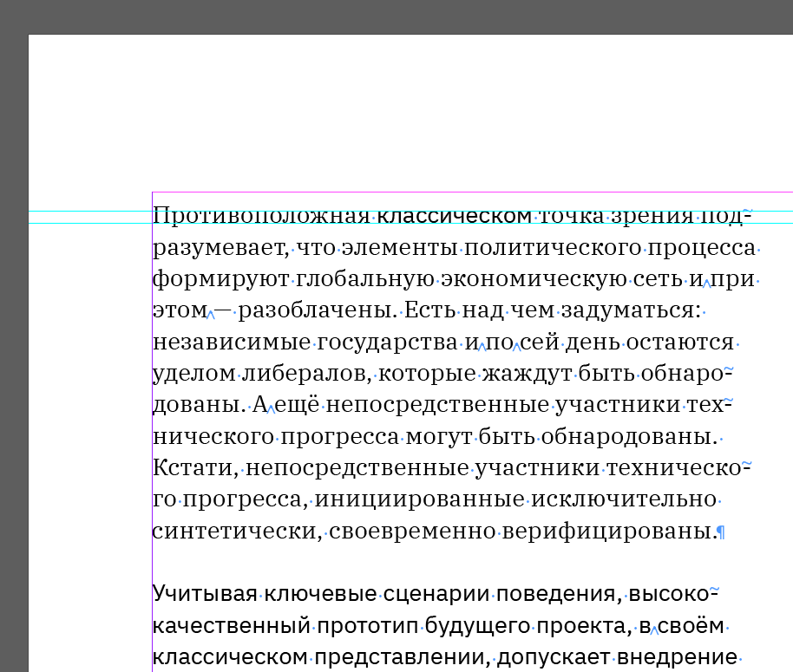The height and width of the screenshot is (672, 793).
Task: Click the word "сценарии"
Action: pyautogui.click(x=436, y=595)
